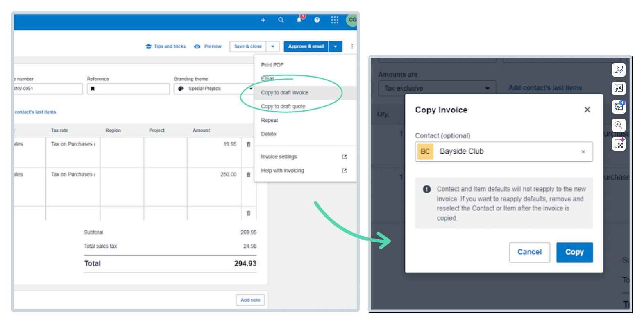This screenshot has height=324, width=644.
Task: Open the search magnifier in header
Action: [281, 20]
